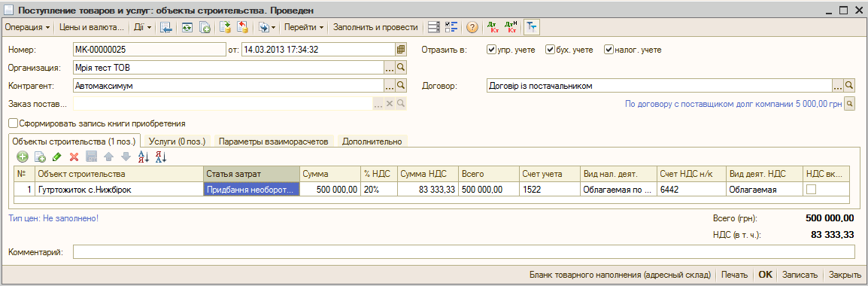This screenshot has width=868, height=286.
Task: Open checklist settings icon in toolbar
Action: [452, 26]
